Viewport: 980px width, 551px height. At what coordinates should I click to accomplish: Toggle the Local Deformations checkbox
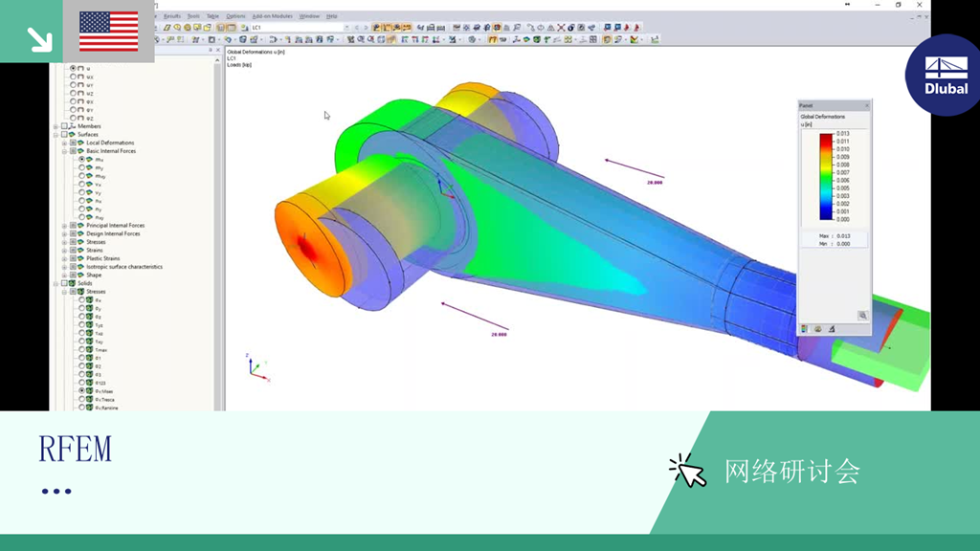point(73,143)
